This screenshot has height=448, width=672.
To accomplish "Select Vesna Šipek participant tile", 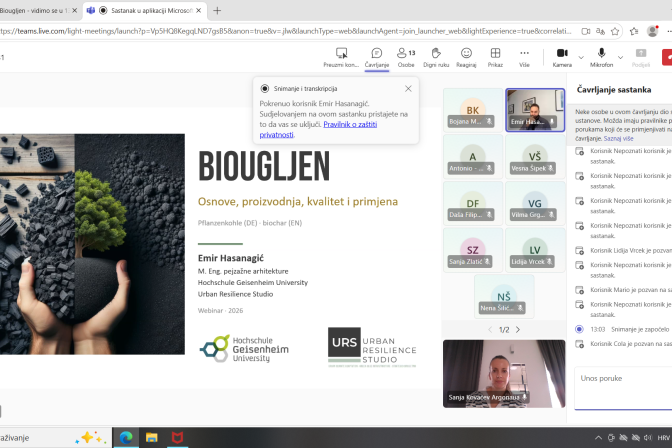I will pyautogui.click(x=535, y=156).
